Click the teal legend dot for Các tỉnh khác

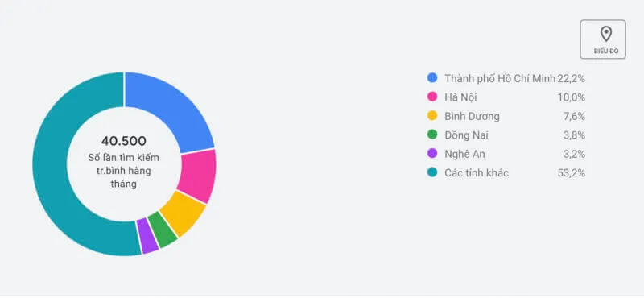coord(432,172)
